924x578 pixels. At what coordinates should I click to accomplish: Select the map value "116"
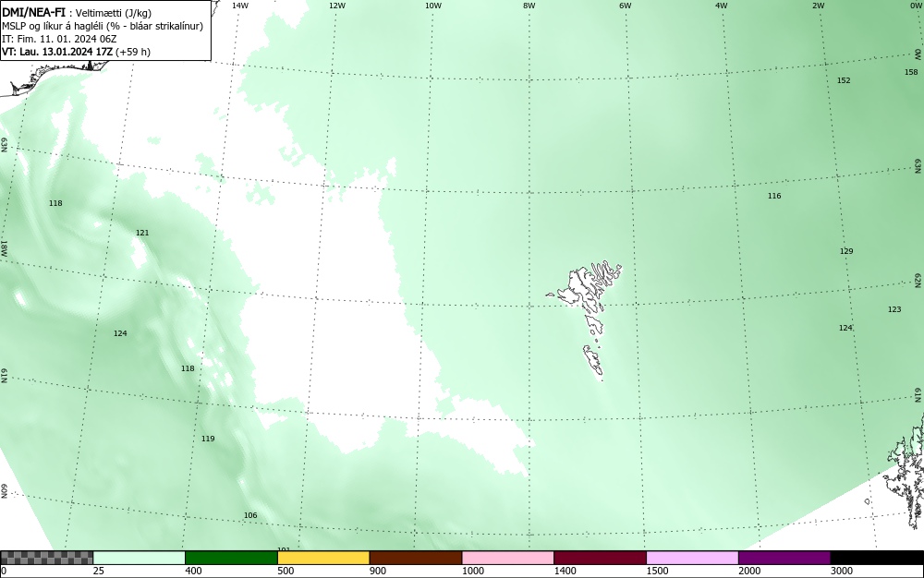pos(774,196)
